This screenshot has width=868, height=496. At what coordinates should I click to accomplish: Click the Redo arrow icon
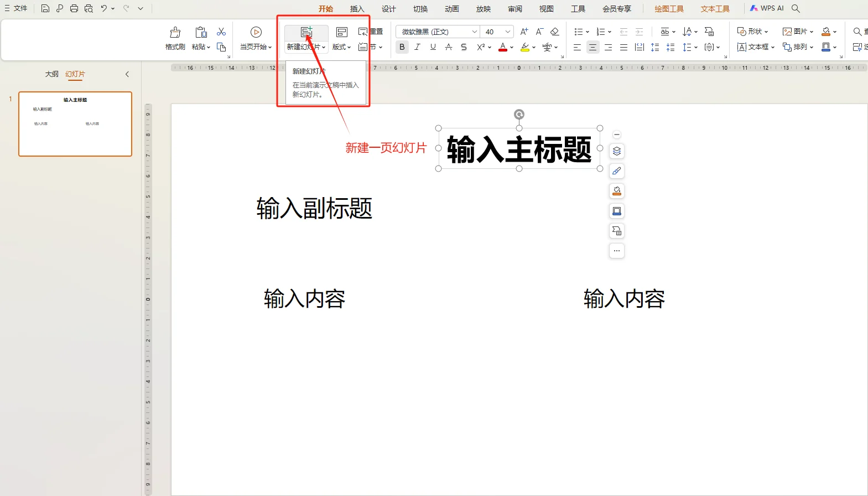tap(126, 8)
